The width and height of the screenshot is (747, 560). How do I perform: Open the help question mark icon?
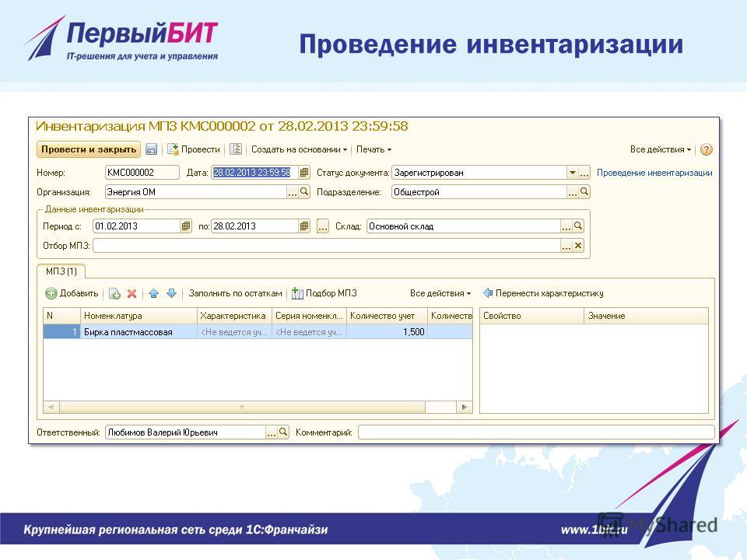(x=706, y=149)
